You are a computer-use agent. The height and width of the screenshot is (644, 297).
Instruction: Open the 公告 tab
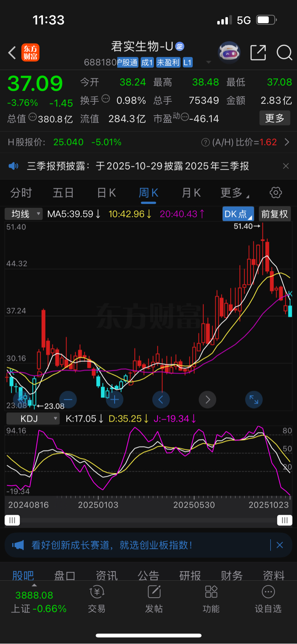pyautogui.click(x=148, y=575)
